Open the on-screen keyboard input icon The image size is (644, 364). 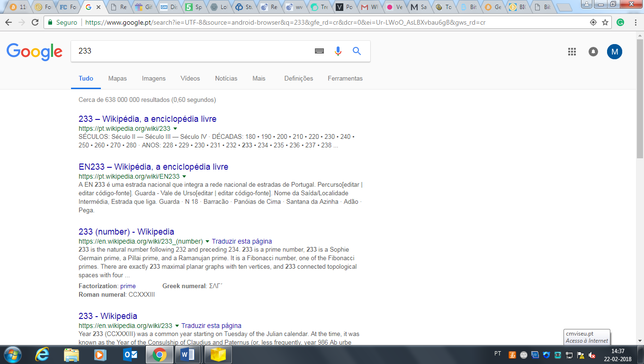click(320, 51)
